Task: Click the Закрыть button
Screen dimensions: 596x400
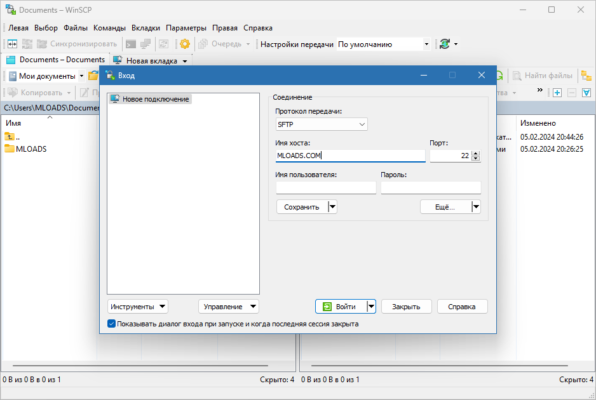Action: tap(406, 306)
